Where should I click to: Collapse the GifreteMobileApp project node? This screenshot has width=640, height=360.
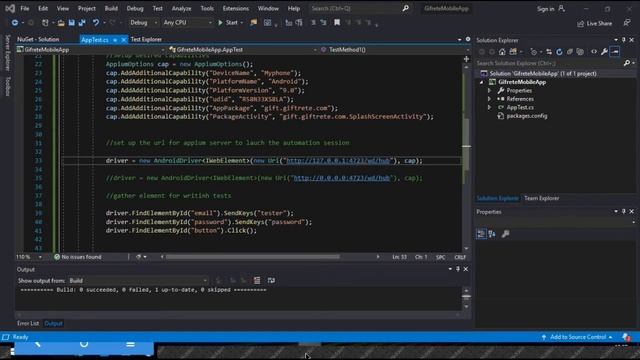(482, 82)
